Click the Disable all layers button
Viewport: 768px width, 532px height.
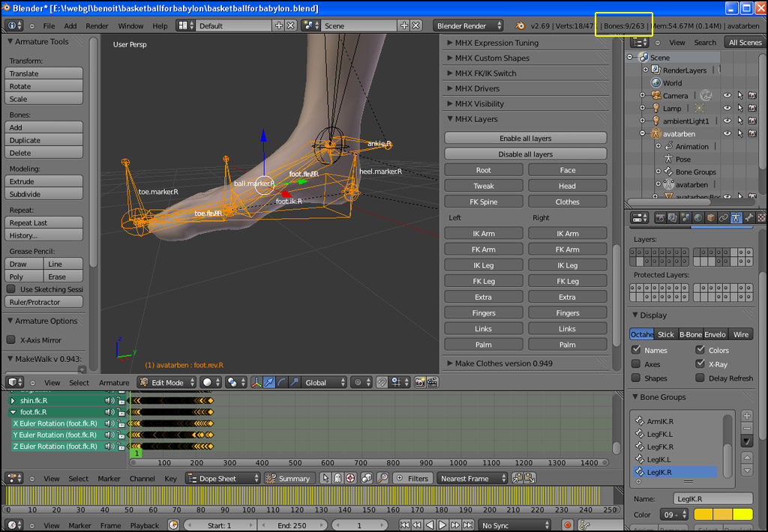pyautogui.click(x=526, y=154)
